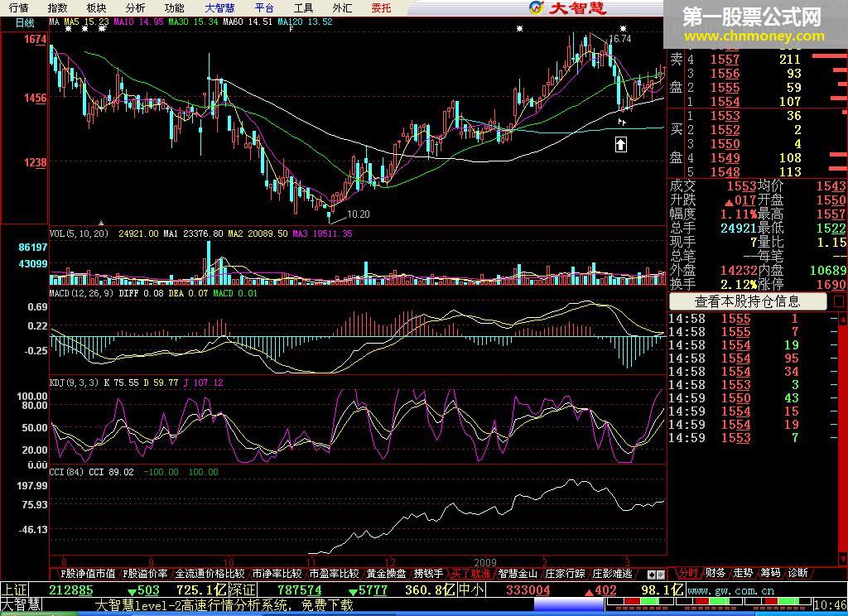This screenshot has height=616, width=848.
Task: Click the white up-arrow signal icon on chart
Action: tap(621, 144)
